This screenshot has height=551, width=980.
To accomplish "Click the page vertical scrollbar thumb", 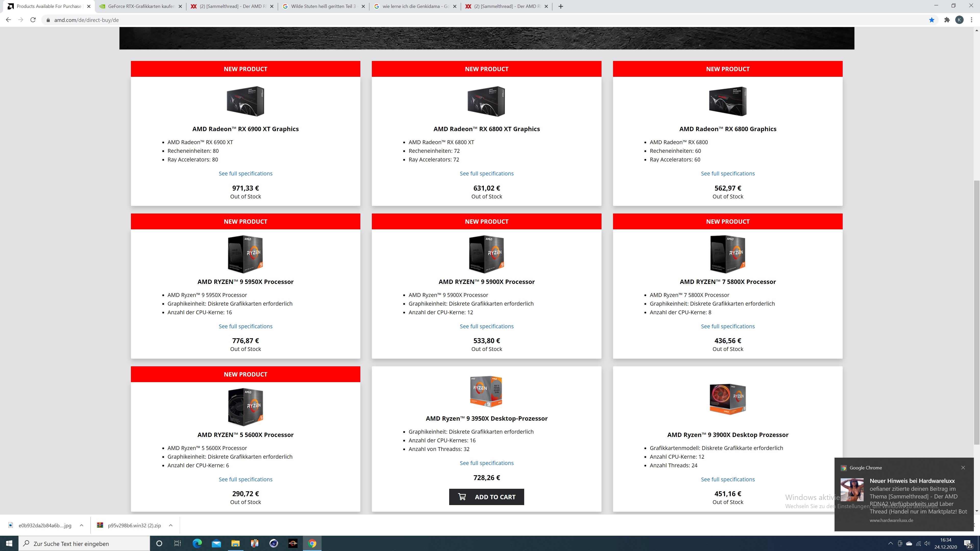I will coord(977,312).
